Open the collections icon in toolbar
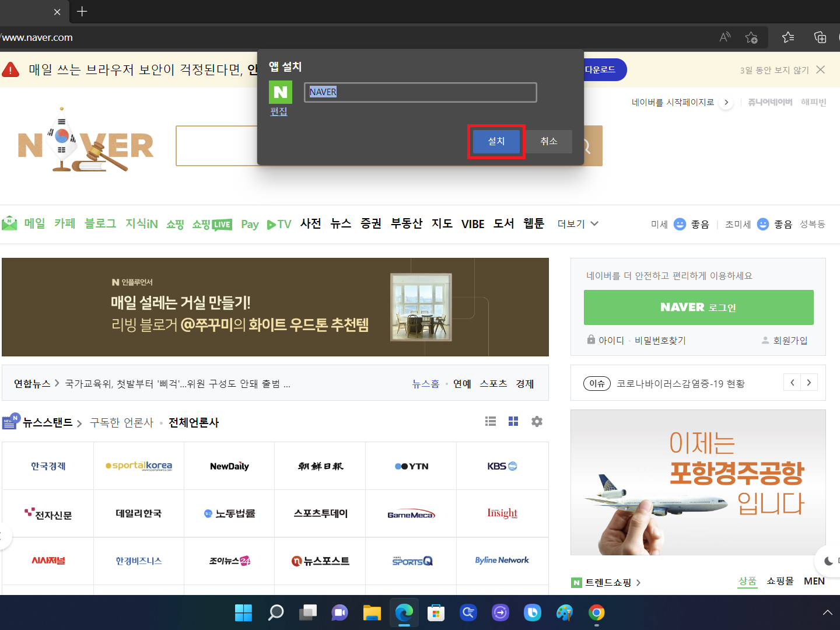This screenshot has height=630, width=840. click(x=820, y=37)
